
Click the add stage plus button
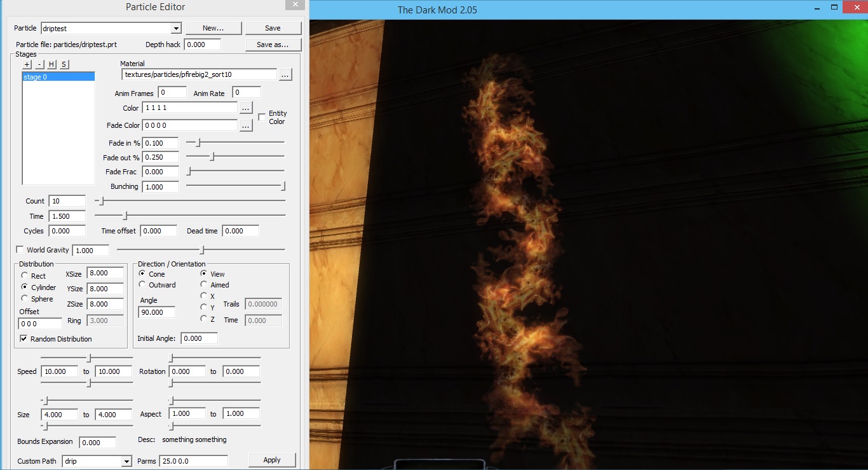(27, 64)
